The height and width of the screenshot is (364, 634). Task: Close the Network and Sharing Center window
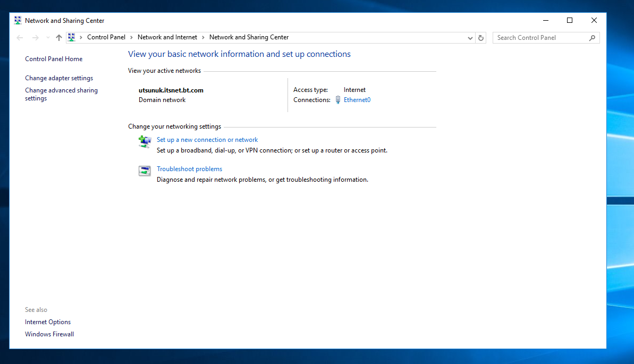click(x=594, y=20)
